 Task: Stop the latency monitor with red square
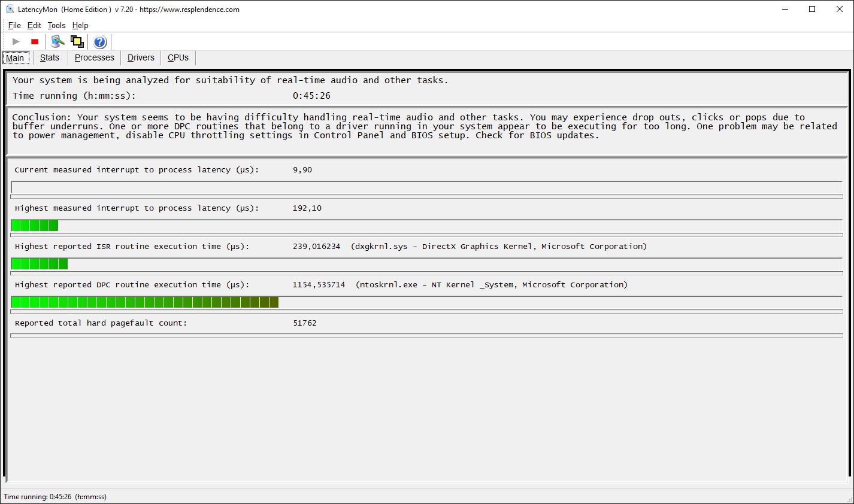(x=35, y=41)
